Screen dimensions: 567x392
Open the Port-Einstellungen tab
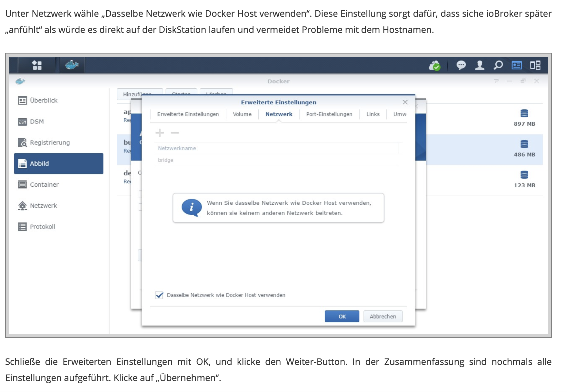pos(329,114)
